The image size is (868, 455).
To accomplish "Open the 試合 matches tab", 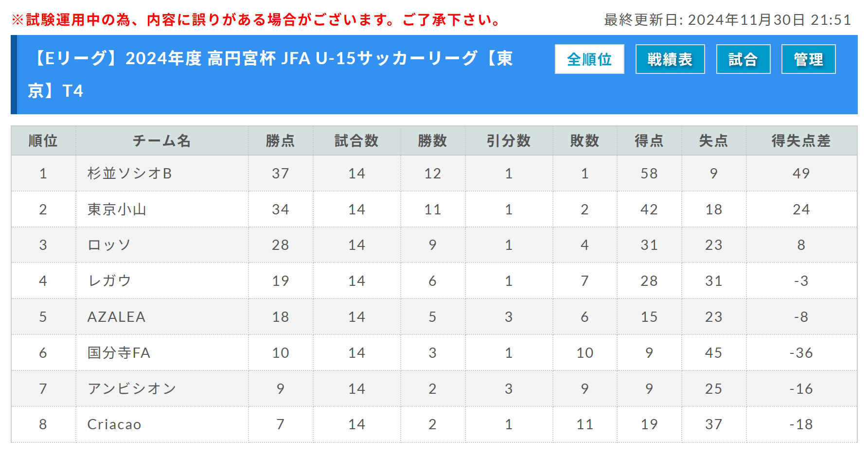I will [743, 59].
